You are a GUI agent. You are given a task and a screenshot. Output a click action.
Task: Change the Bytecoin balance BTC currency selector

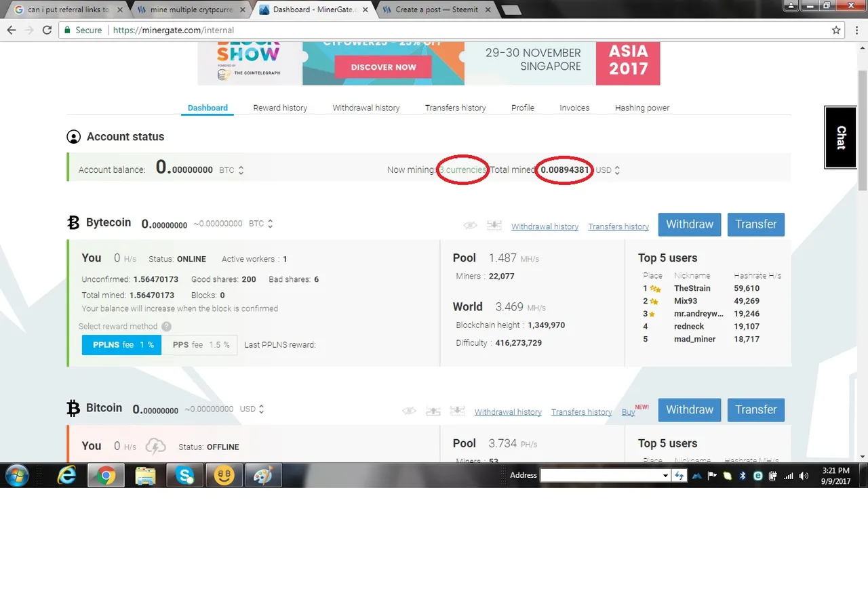[261, 224]
